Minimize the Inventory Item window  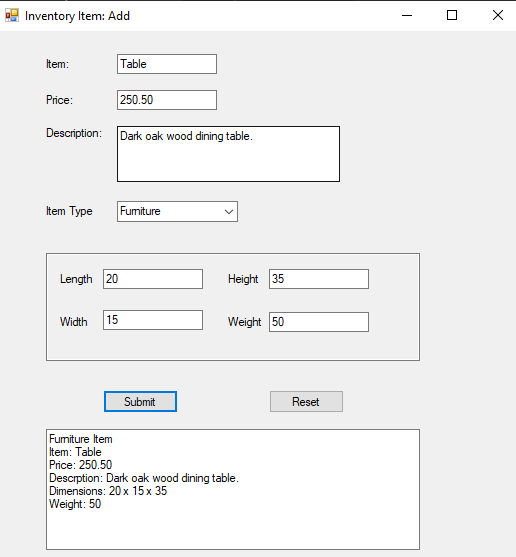pyautogui.click(x=407, y=15)
